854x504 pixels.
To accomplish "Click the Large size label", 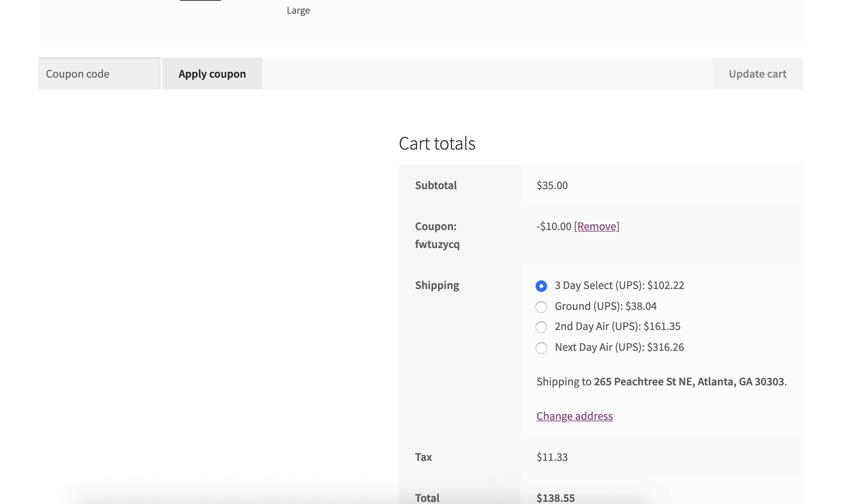I will pyautogui.click(x=298, y=11).
